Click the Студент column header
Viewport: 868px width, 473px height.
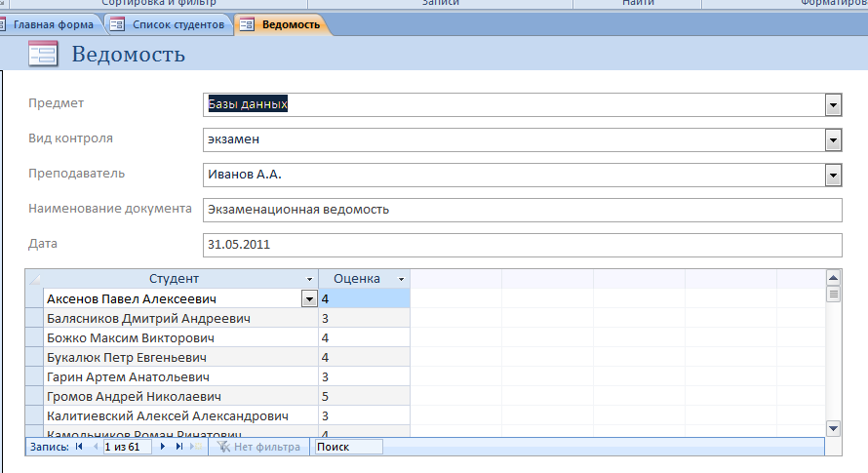pos(174,279)
